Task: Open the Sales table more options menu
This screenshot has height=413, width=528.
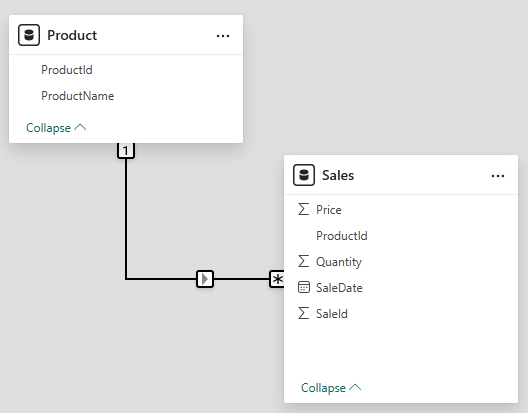Action: coord(498,176)
